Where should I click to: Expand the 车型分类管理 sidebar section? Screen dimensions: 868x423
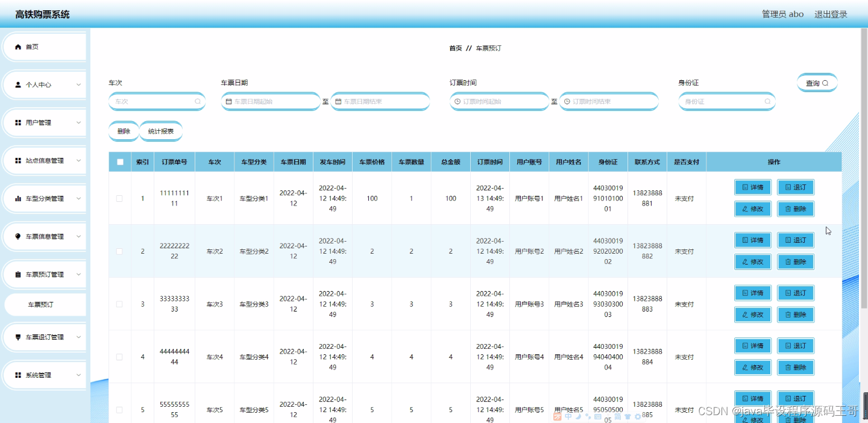point(45,198)
